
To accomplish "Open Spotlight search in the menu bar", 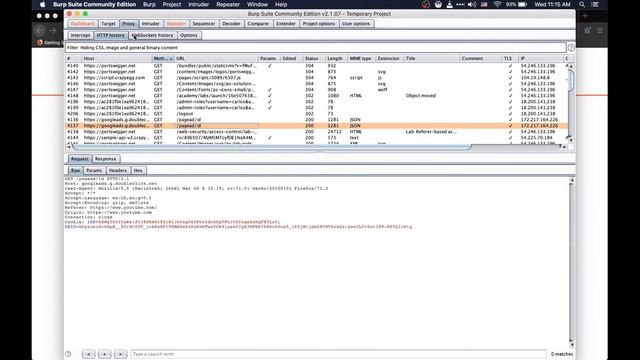I will (x=582, y=4).
